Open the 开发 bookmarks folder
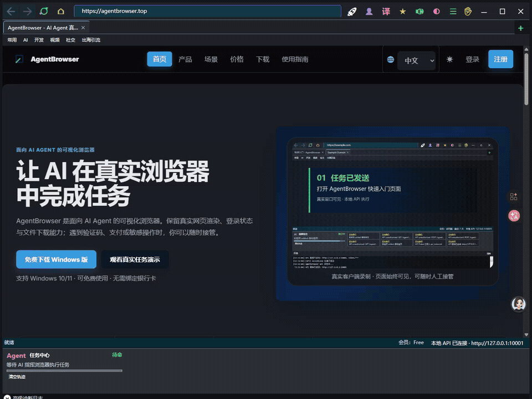 click(39, 40)
